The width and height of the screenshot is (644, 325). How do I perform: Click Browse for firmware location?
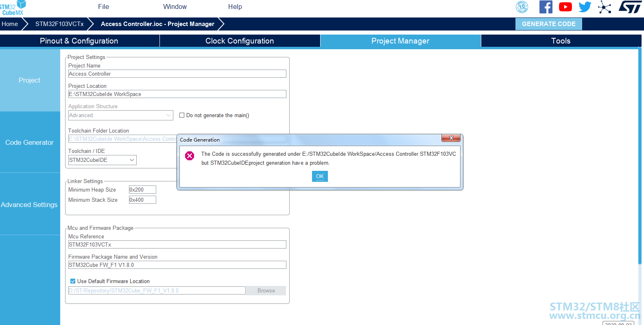click(x=266, y=290)
